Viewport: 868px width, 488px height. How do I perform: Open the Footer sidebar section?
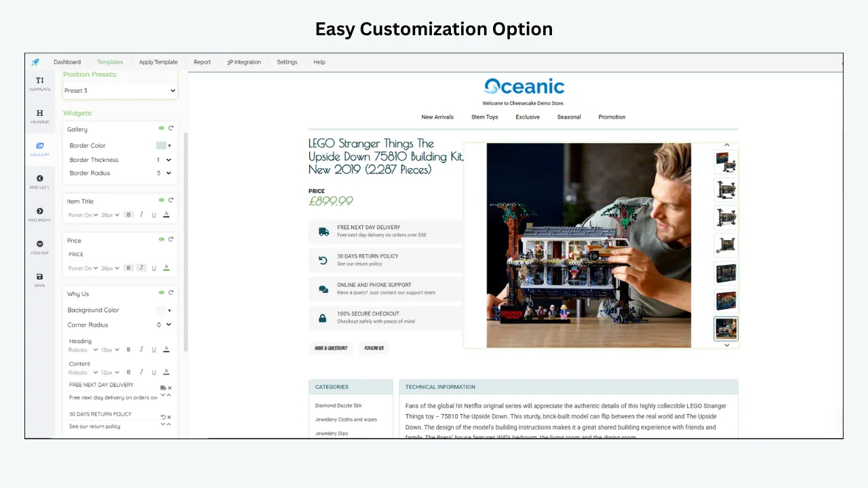coord(39,247)
